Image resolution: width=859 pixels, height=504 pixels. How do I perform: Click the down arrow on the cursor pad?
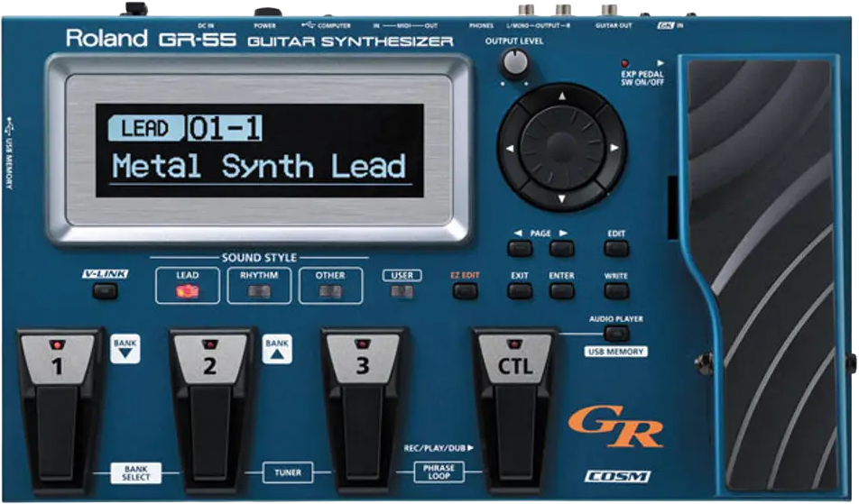tap(562, 198)
